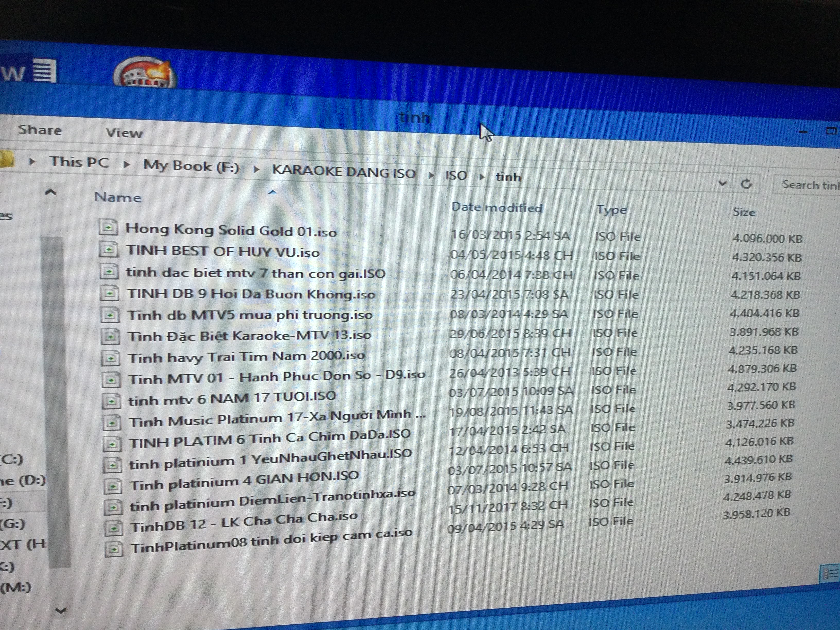Click icon of TINH PLATIM 6 Tinh Ca Chim DaDa

point(112,443)
